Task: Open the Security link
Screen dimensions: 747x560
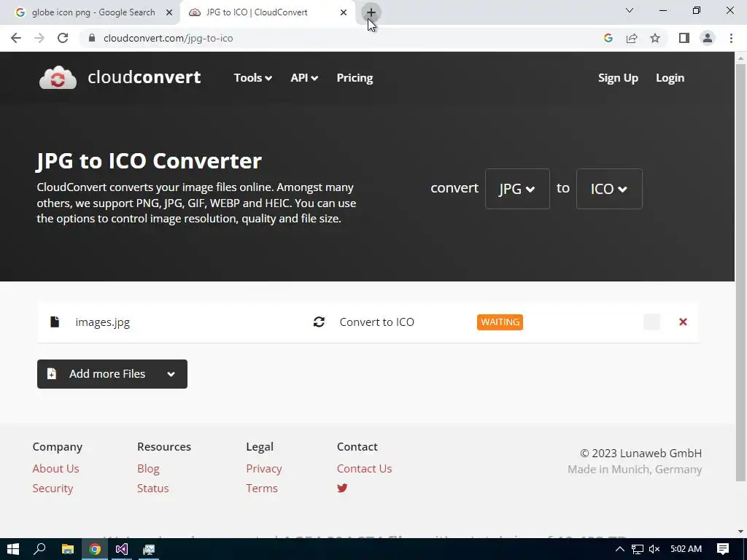Action: 53,488
